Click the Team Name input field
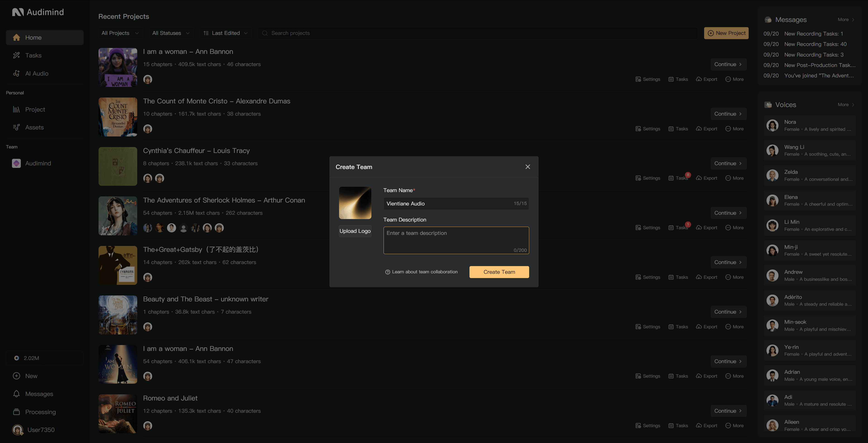868x443 pixels. click(456, 203)
